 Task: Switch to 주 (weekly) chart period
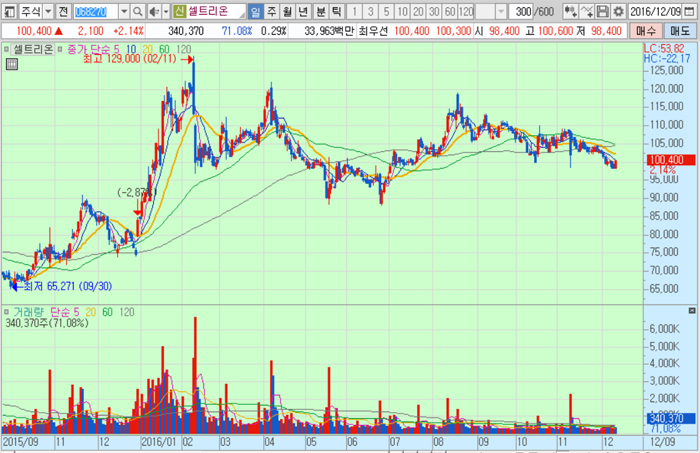click(271, 12)
